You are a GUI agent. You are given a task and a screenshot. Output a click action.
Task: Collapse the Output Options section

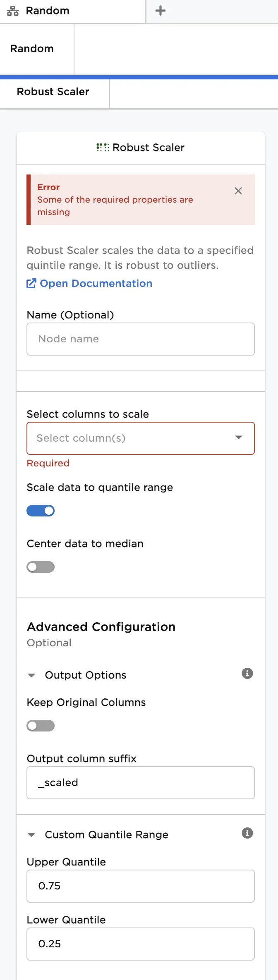[31, 675]
